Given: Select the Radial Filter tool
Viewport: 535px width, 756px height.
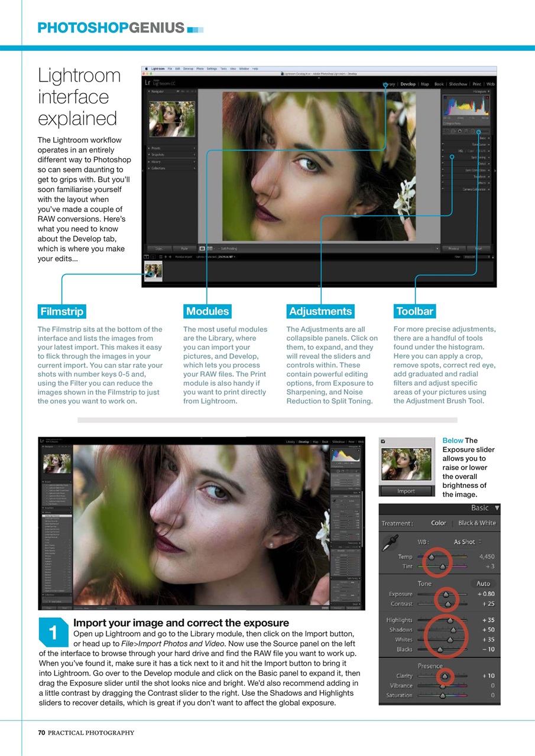Looking at the screenshot, I should pos(473,131).
